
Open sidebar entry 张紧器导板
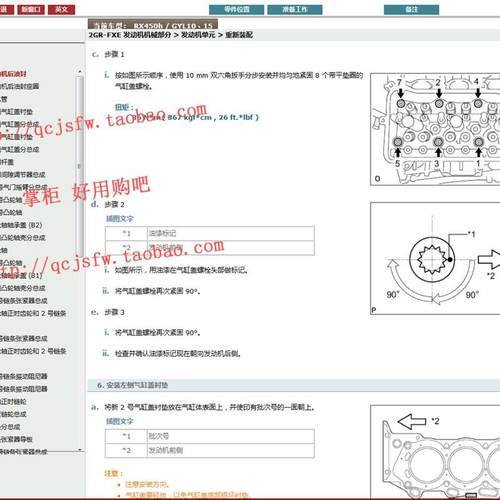(17, 439)
